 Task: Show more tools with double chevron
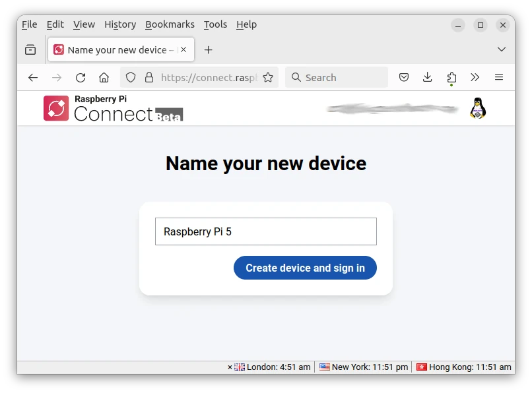[x=475, y=77]
